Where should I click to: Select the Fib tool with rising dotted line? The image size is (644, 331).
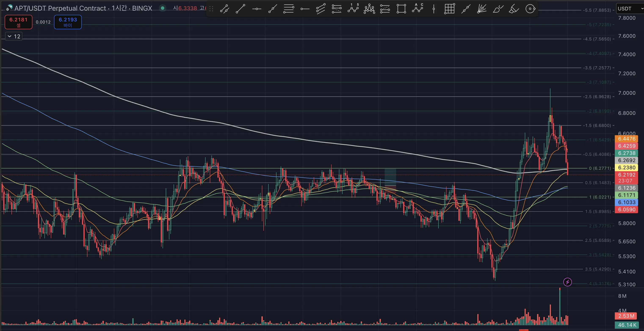(385, 9)
